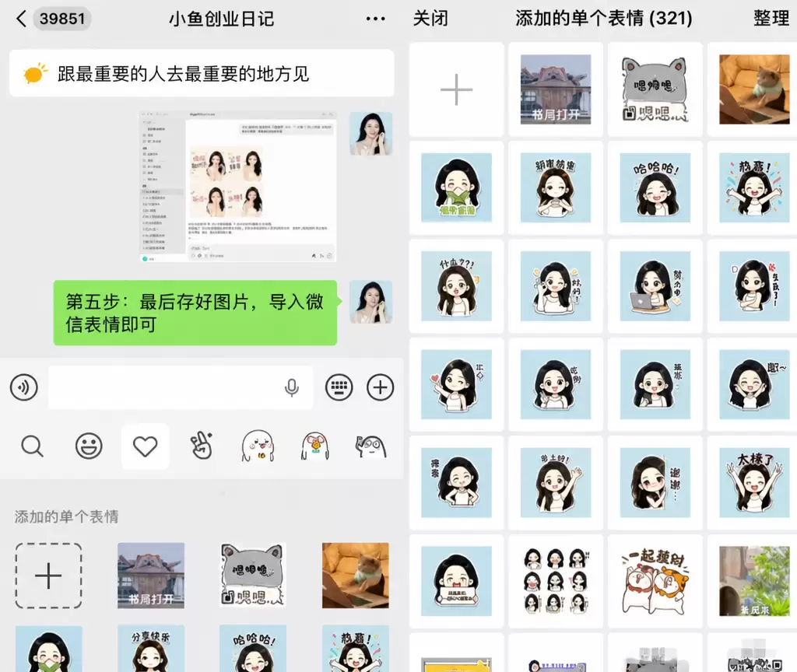Tap the microphone icon in input field
Image resolution: width=797 pixels, height=672 pixels.
291,387
